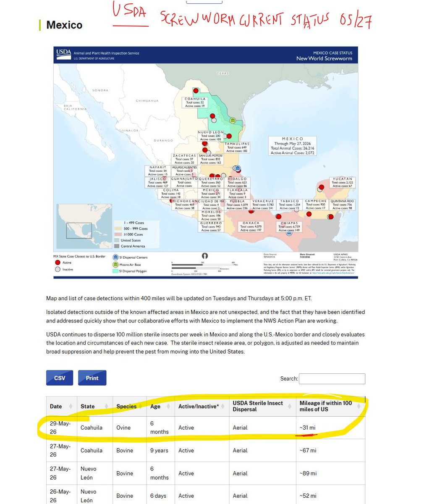Sort by USDA Sterile Insect Dispersal arrows

pos(290,406)
